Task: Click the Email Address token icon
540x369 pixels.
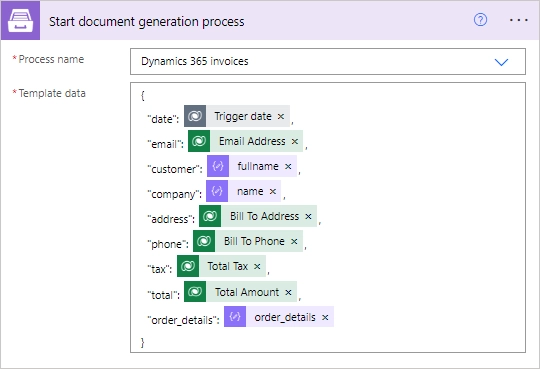Action: coord(199,141)
